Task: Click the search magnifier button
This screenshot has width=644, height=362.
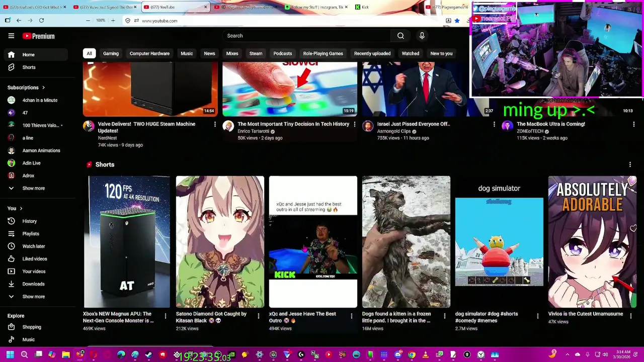Action: click(x=400, y=36)
